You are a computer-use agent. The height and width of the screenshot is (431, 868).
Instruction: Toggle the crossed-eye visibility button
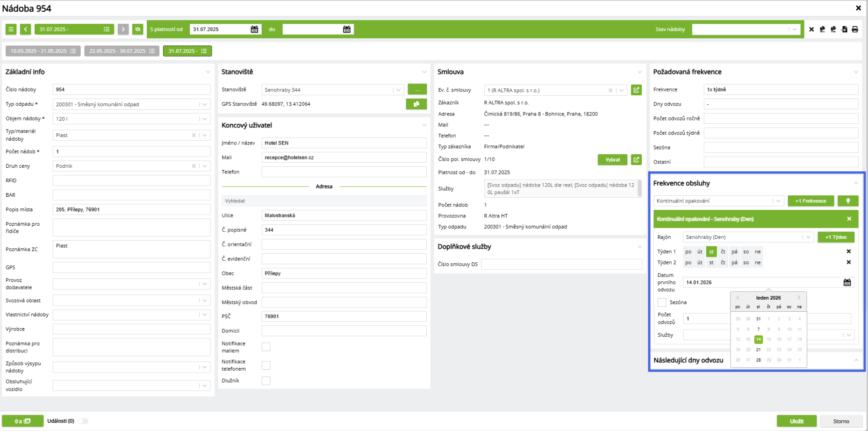[x=137, y=29]
